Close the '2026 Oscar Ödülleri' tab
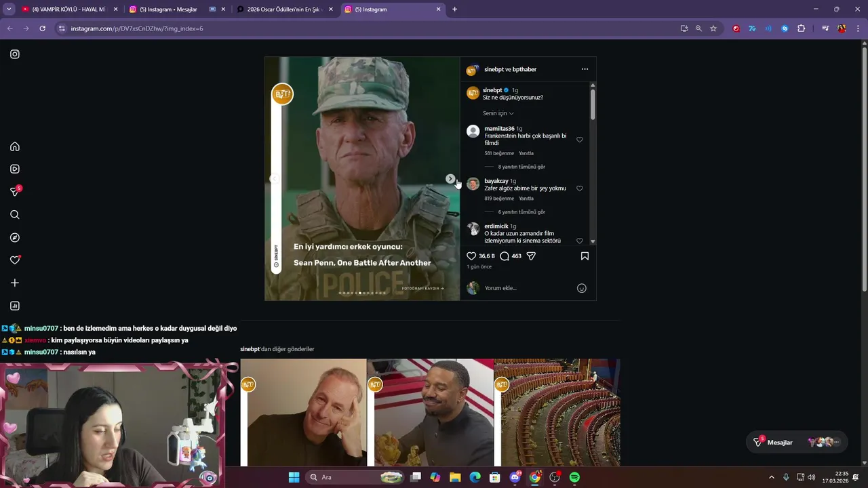868x488 pixels. pyautogui.click(x=332, y=9)
